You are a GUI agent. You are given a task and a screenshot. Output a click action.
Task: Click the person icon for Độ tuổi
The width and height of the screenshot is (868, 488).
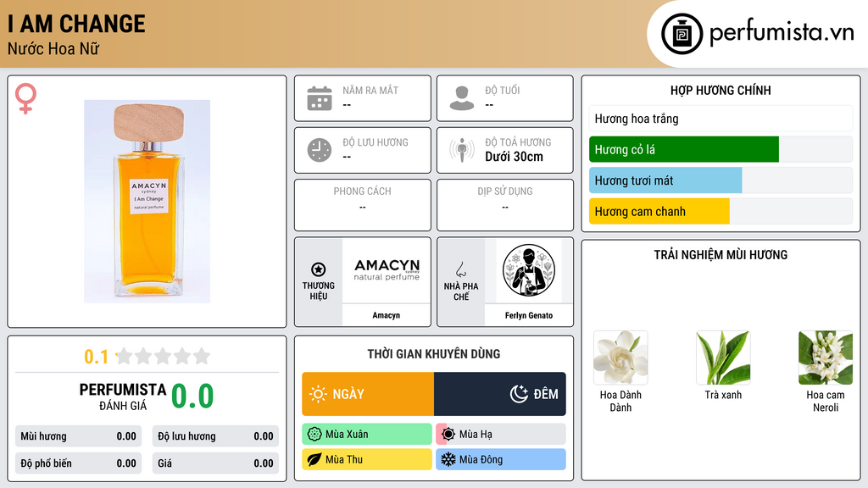click(462, 98)
